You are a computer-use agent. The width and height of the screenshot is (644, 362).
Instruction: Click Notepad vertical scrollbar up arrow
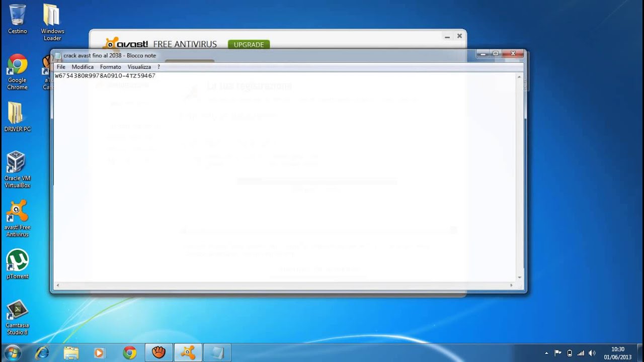(519, 76)
